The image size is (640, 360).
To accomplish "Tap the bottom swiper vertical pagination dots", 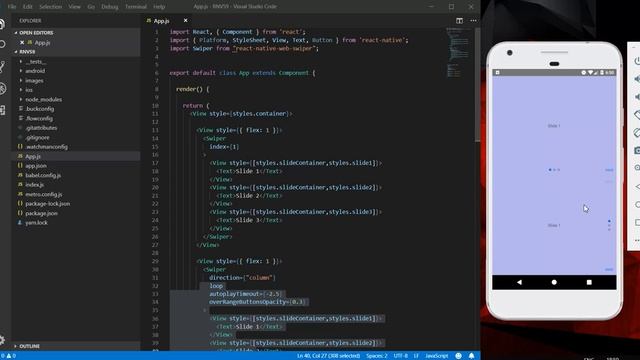I will click(609, 225).
